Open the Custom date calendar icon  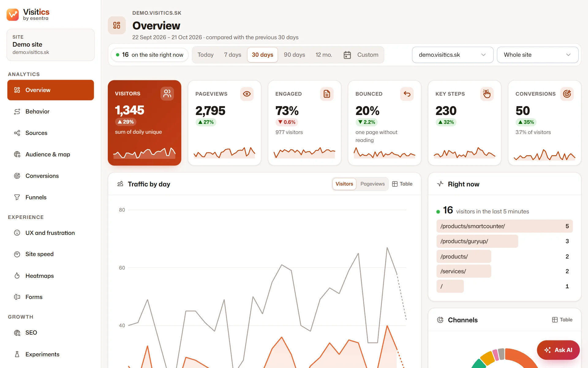(x=347, y=55)
